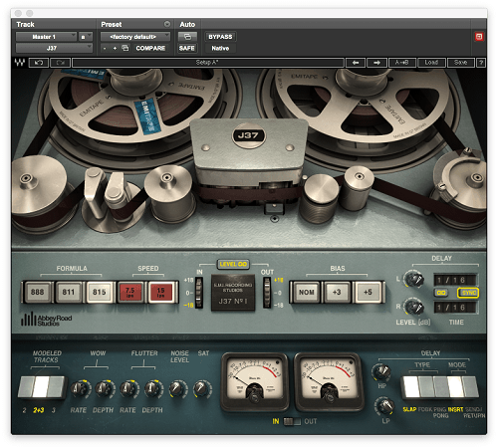
Task: Set bias to +3
Action: 337,292
